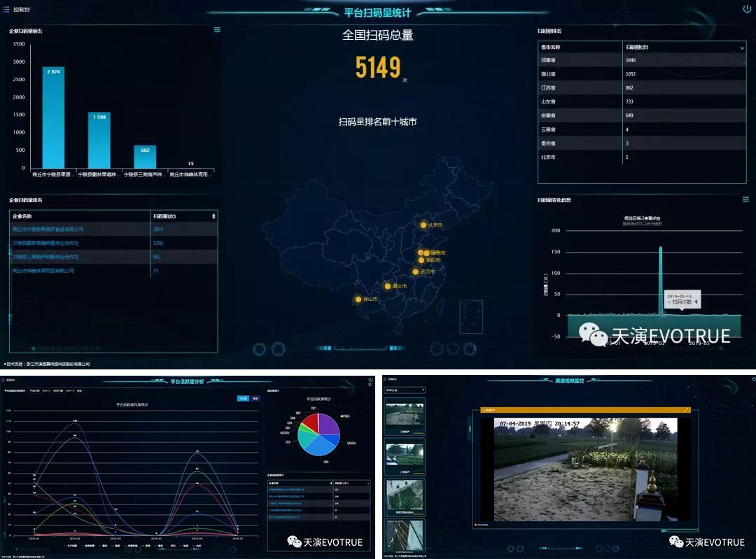Select the 遵义市 marker on the map
The width and height of the screenshot is (756, 559).
(387, 286)
